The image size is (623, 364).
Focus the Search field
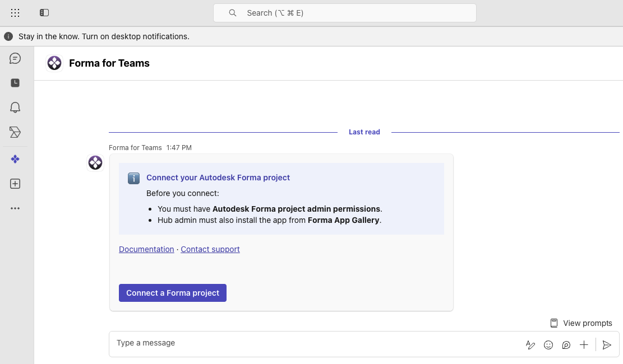point(345,13)
